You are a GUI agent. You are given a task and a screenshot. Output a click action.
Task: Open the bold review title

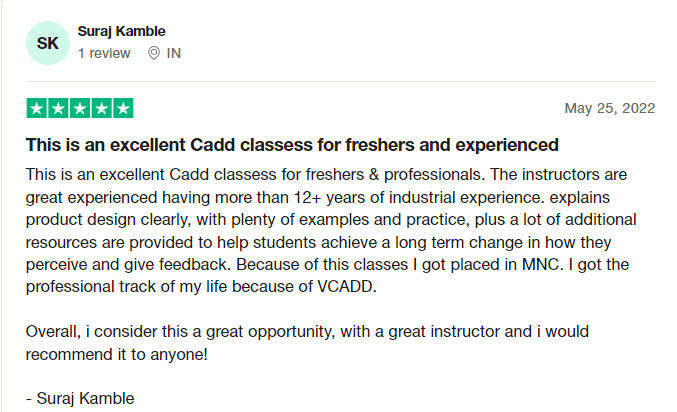click(292, 144)
